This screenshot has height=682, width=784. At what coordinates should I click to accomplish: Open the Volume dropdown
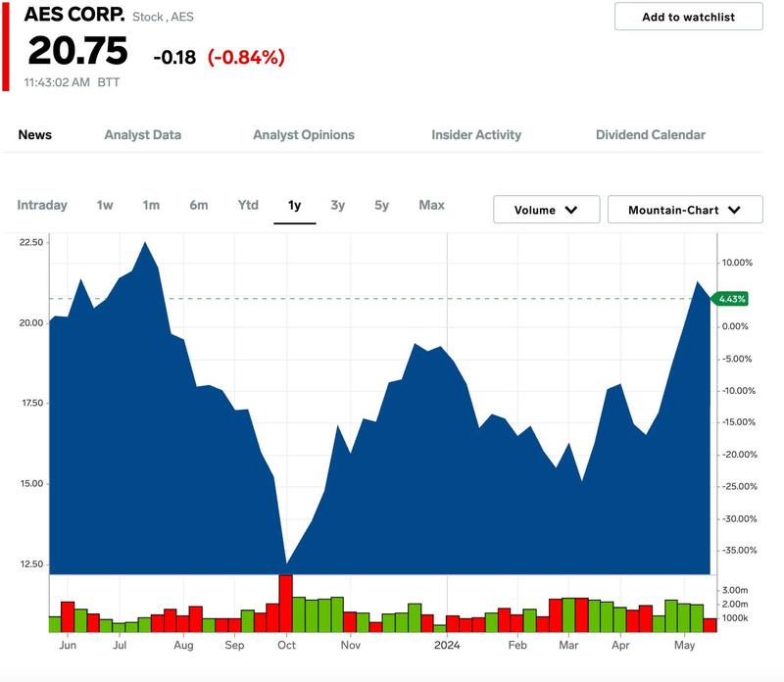point(546,210)
